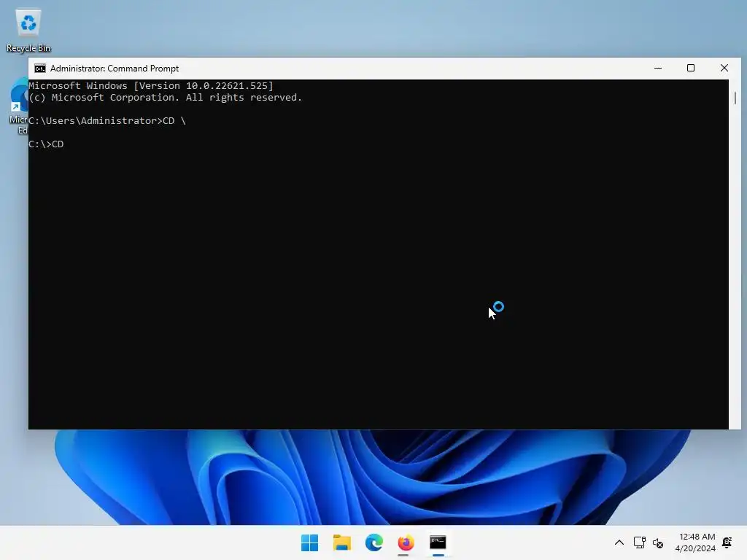Open Firefox from the taskbar
The image size is (747, 560).
(x=406, y=542)
